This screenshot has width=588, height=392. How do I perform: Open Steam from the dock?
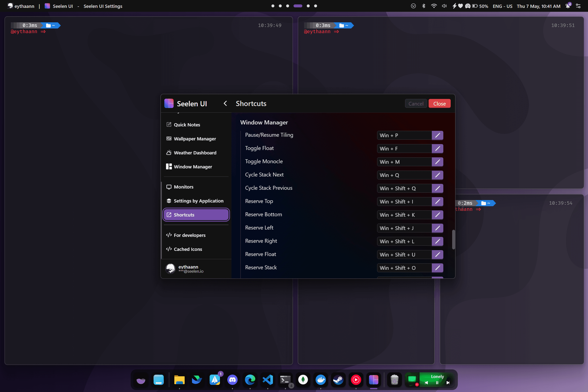tap(338, 380)
